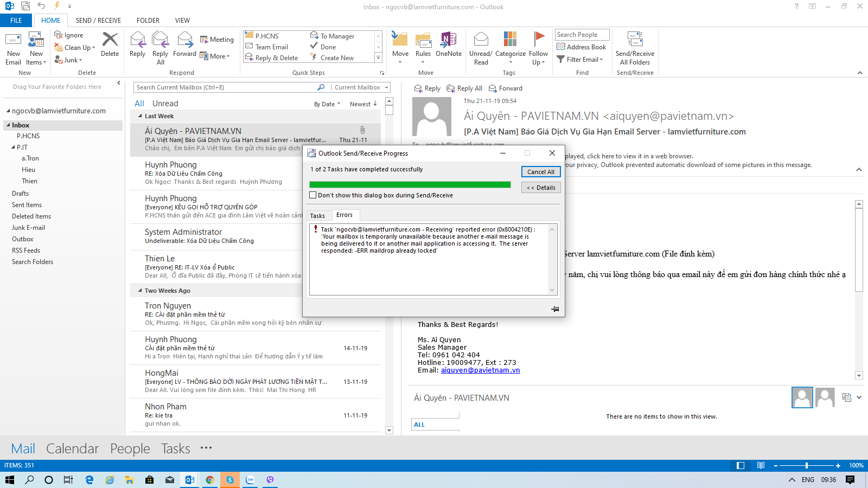Open Rules icon in Move group
This screenshot has height=488, width=868.
[423, 40]
